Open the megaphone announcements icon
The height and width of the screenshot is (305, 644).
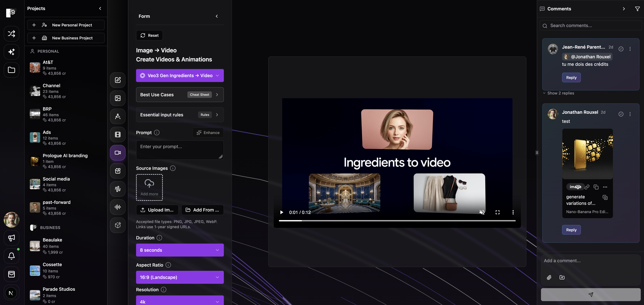(x=11, y=238)
